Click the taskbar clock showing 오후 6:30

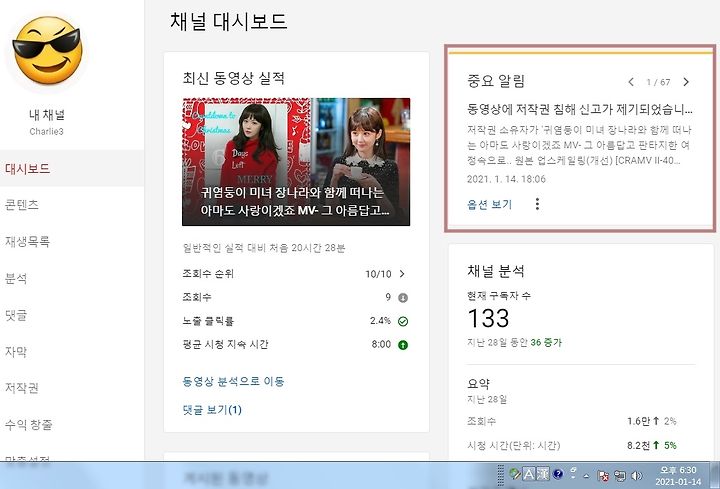[x=678, y=476]
